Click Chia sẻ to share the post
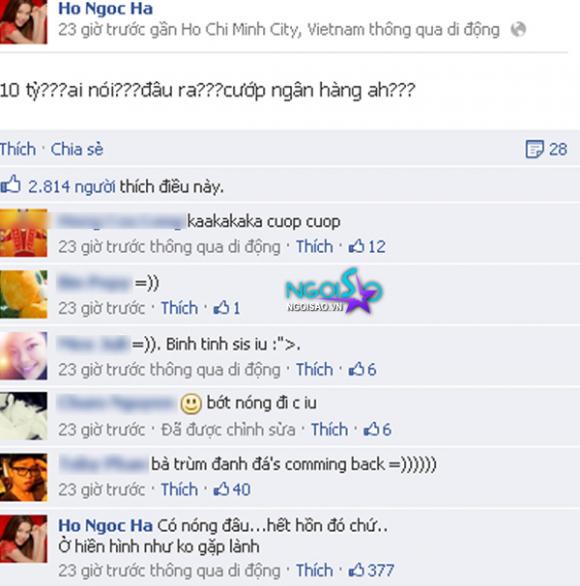Image resolution: width=580 pixels, height=586 pixels. click(x=77, y=149)
